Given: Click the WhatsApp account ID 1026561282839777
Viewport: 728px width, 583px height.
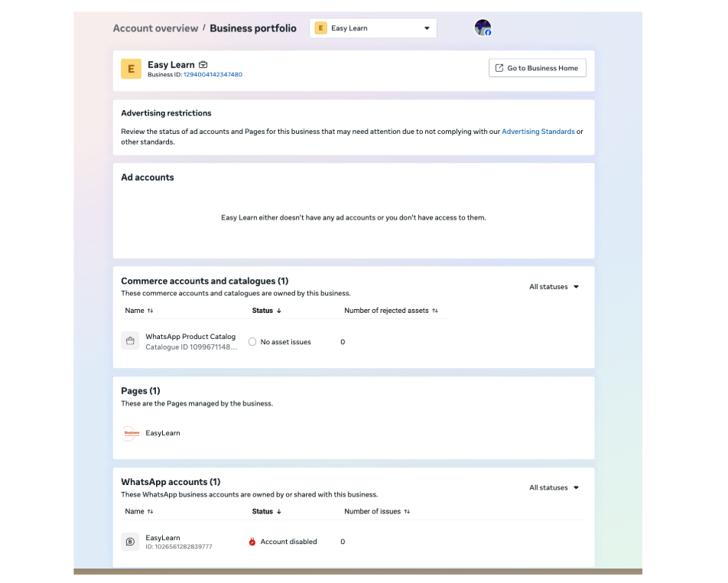Looking at the screenshot, I should (x=179, y=547).
